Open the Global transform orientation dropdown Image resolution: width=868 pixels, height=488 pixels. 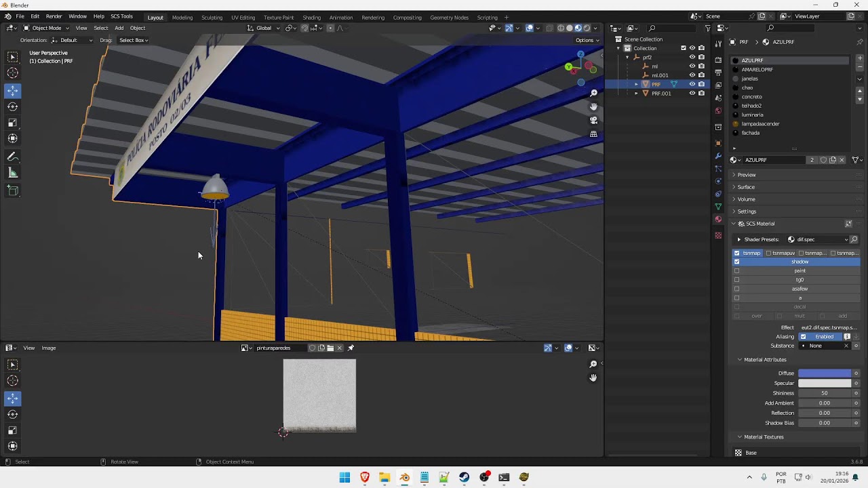click(x=263, y=28)
